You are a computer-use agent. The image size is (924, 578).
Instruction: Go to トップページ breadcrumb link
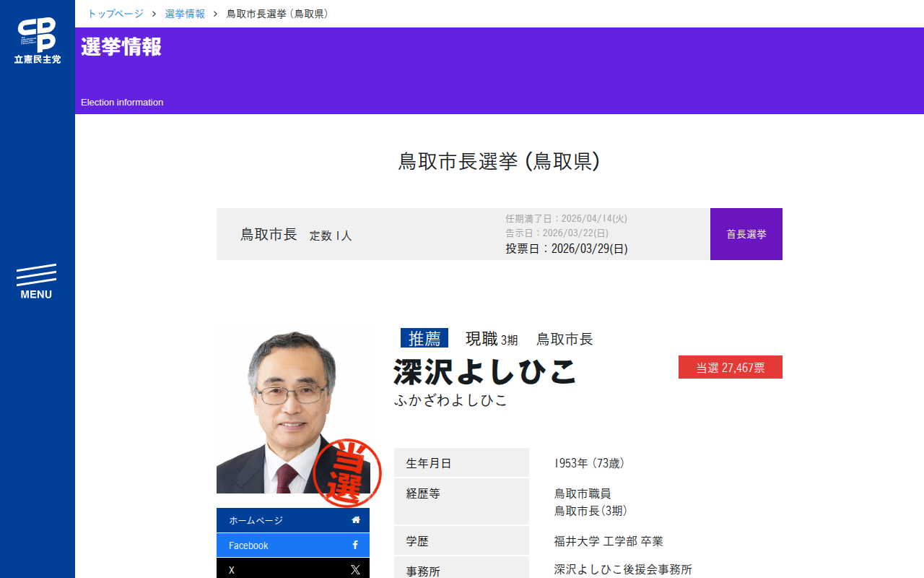(115, 14)
